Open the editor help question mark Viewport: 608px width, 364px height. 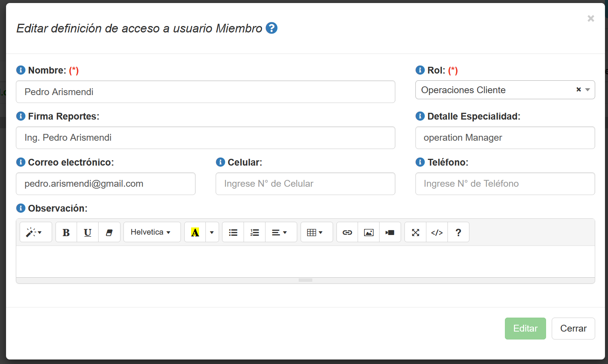point(458,232)
